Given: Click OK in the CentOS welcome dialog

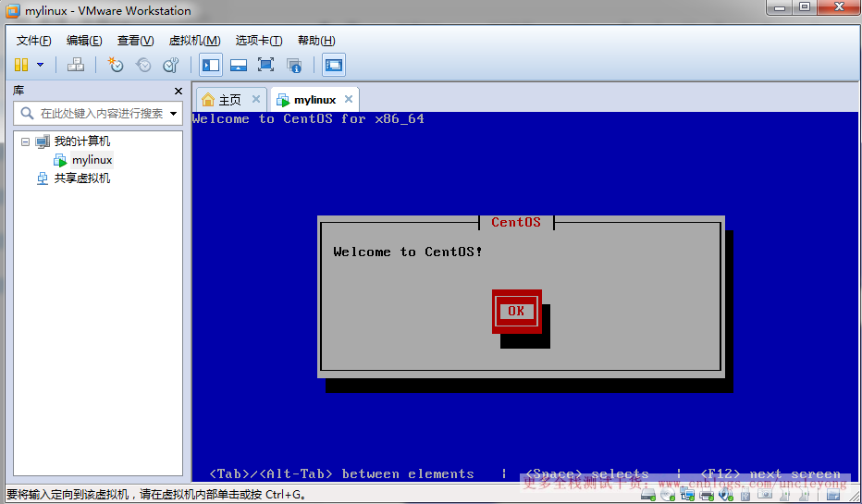Looking at the screenshot, I should [516, 311].
